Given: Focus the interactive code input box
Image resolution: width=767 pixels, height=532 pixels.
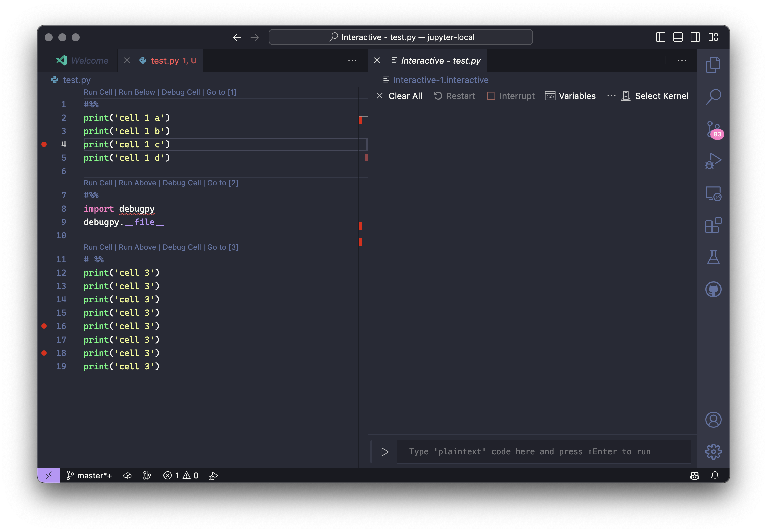Looking at the screenshot, I should pyautogui.click(x=543, y=452).
